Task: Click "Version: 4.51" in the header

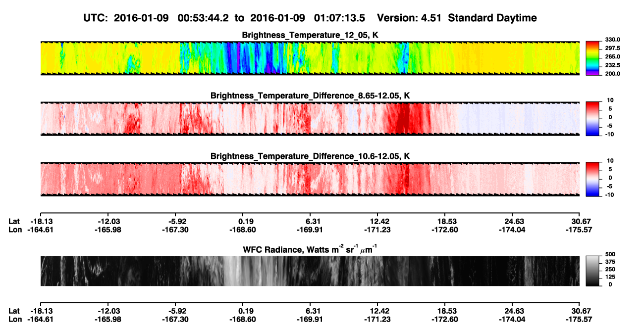Action: point(408,18)
